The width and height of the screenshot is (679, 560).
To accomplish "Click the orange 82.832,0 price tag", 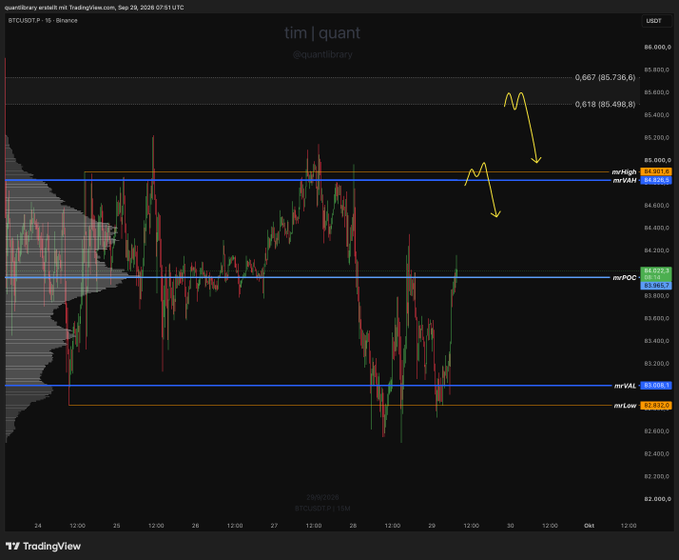I will [656, 405].
